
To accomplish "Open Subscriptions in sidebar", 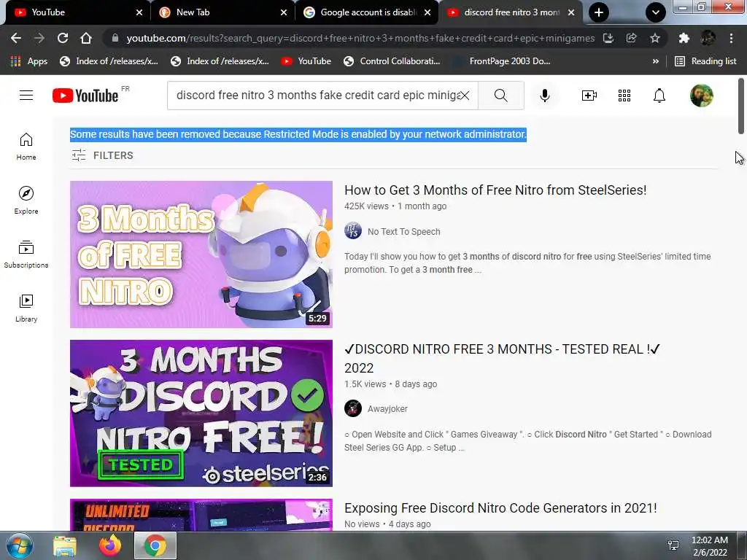I will pyautogui.click(x=26, y=254).
